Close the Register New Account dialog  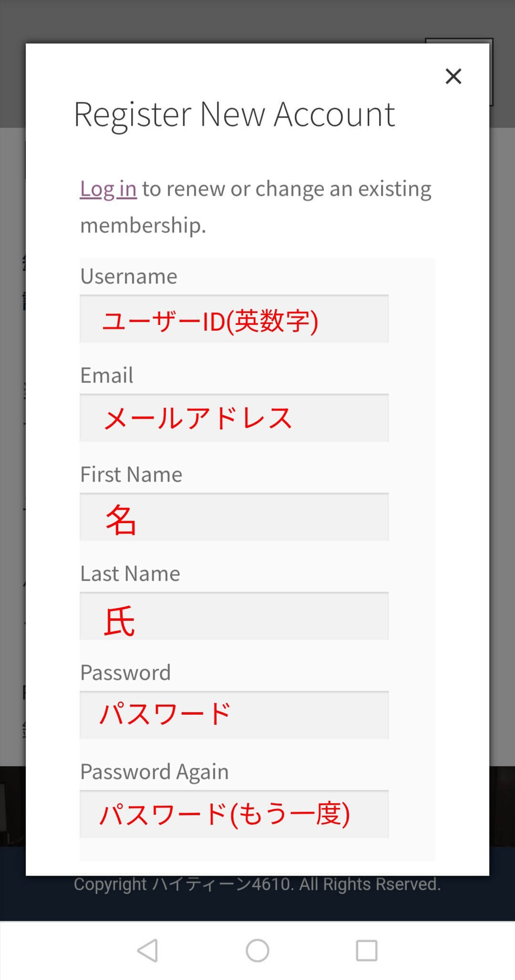pos(453,76)
